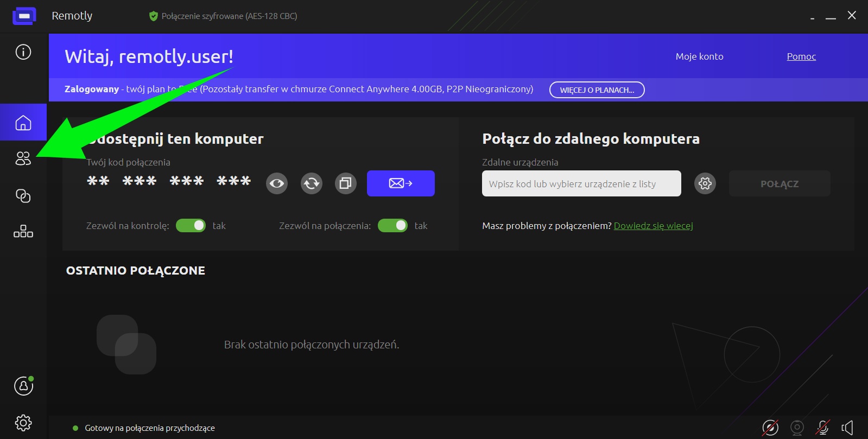
Task: Click the speaker sound icon
Action: pos(847,428)
